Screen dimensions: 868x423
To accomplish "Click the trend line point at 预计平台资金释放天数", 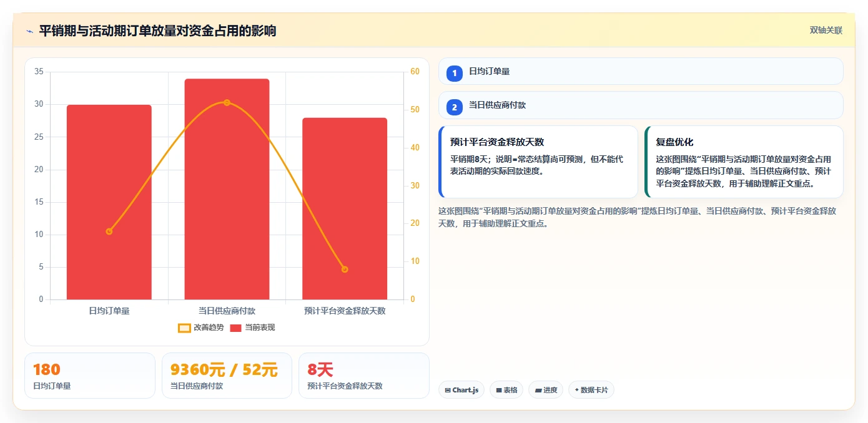I will pyautogui.click(x=345, y=270).
